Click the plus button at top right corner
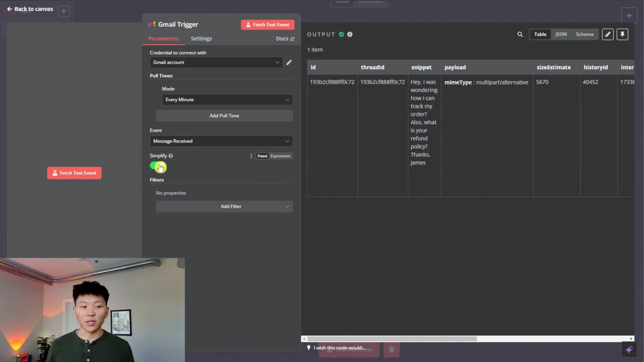Screen dimensions: 644x362 tap(629, 15)
